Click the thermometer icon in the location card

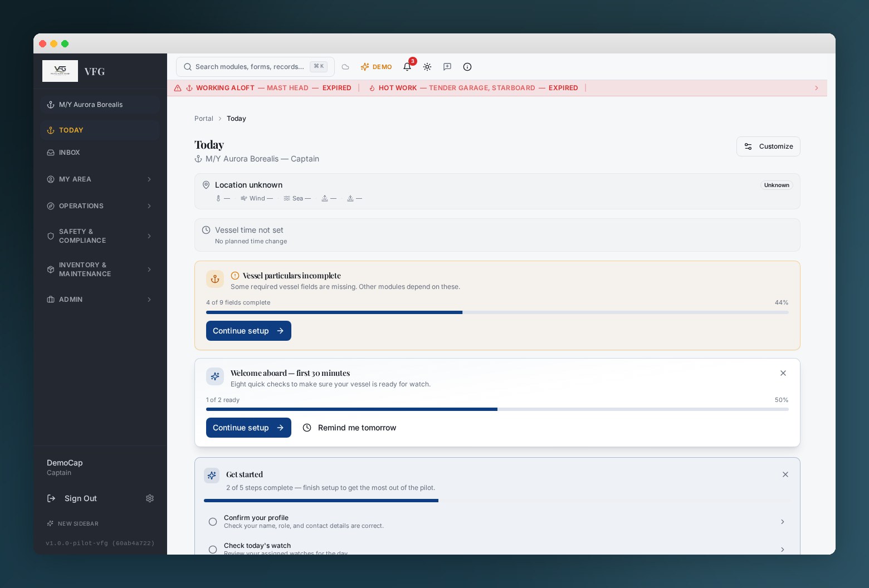point(218,198)
